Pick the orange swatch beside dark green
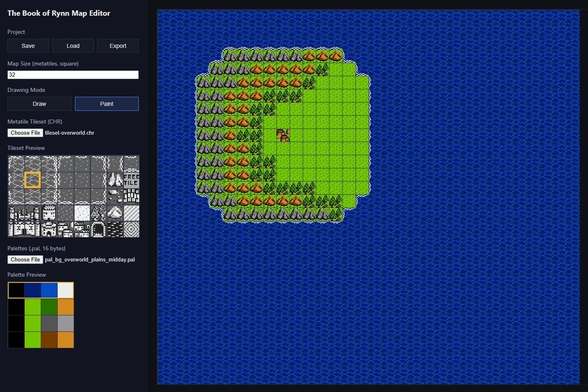The width and height of the screenshot is (588, 392). click(x=66, y=307)
